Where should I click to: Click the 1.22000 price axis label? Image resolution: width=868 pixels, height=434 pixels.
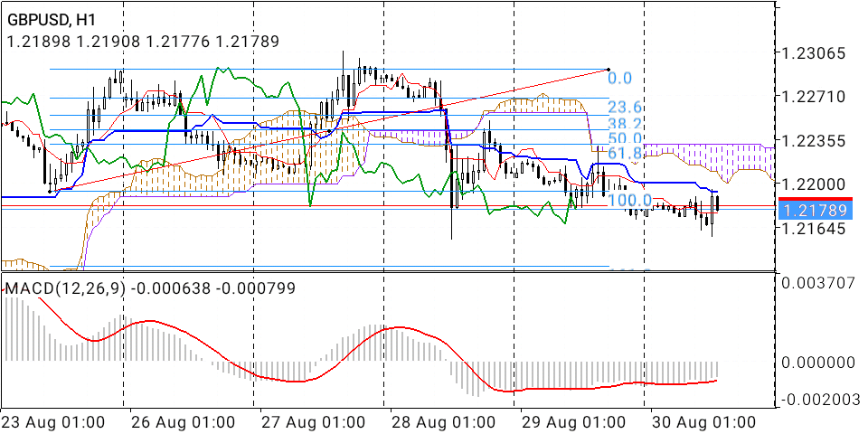pyautogui.click(x=816, y=184)
